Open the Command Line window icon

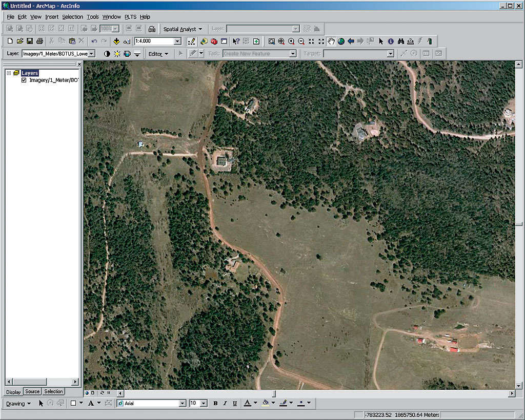(224, 41)
